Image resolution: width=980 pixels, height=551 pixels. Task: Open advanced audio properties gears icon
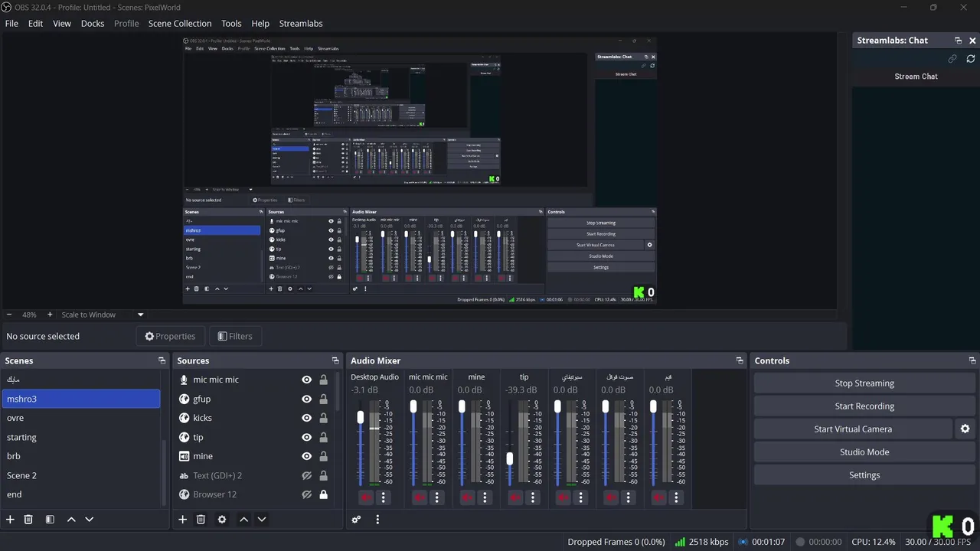pos(356,520)
